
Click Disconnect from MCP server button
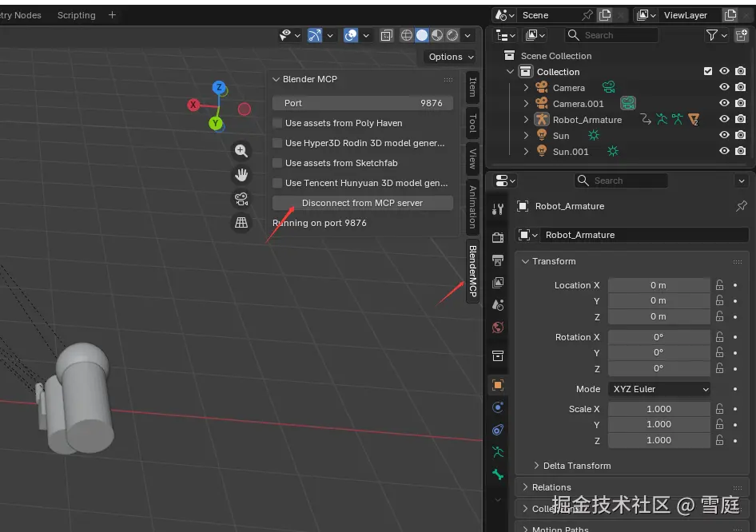362,203
